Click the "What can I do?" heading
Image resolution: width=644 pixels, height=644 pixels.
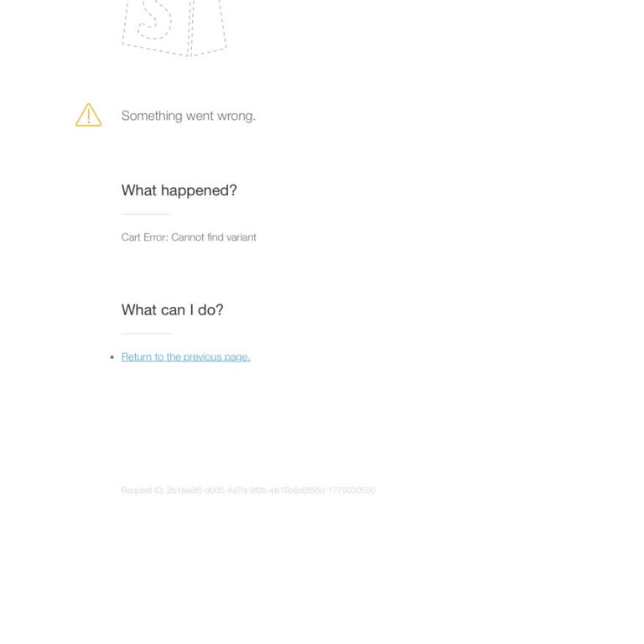pyautogui.click(x=172, y=309)
